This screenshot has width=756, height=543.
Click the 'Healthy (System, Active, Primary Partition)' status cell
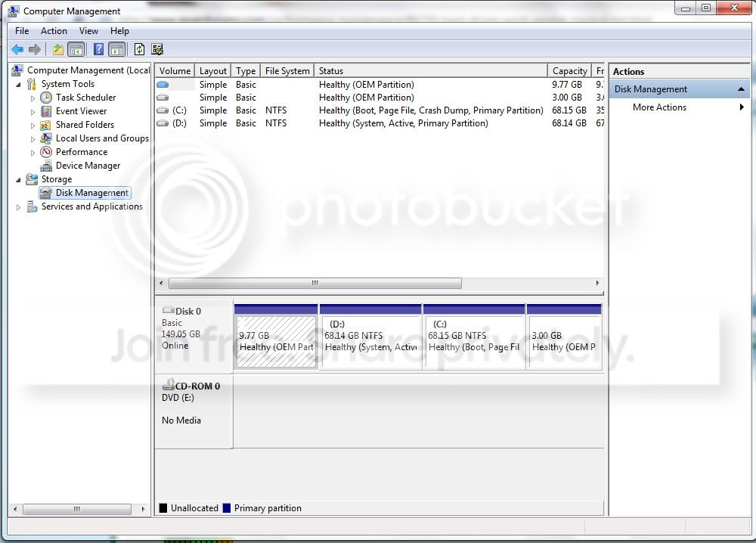pyautogui.click(x=403, y=123)
